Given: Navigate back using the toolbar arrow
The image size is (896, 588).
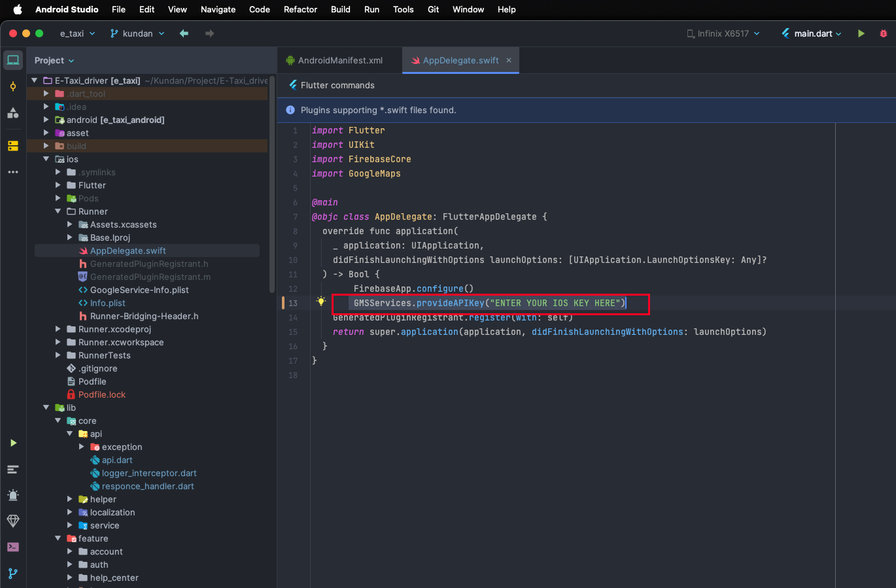Looking at the screenshot, I should [184, 33].
